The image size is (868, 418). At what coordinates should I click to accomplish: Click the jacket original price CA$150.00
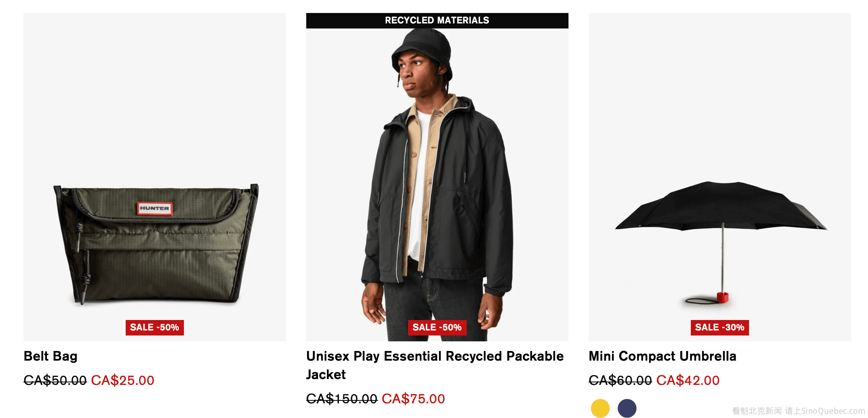[342, 399]
